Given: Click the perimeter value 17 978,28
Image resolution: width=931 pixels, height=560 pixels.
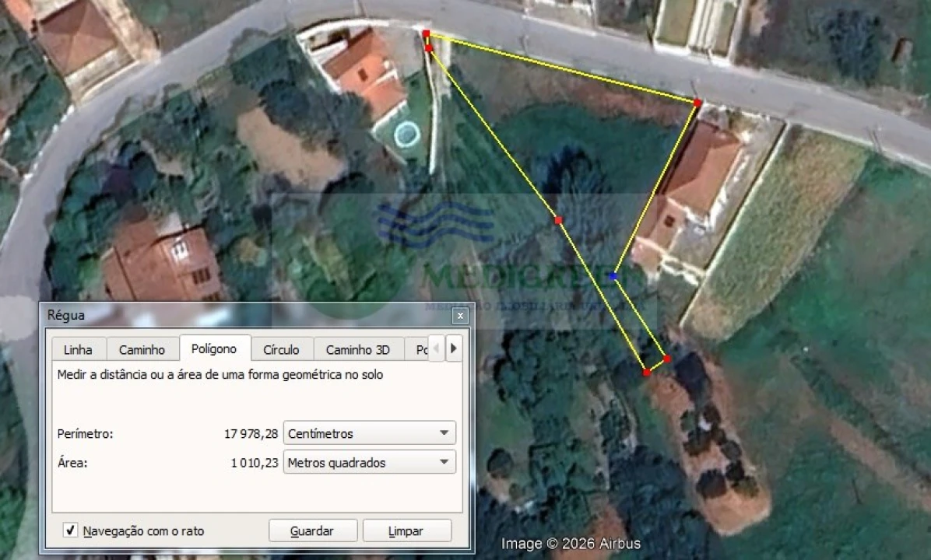Looking at the screenshot, I should pyautogui.click(x=251, y=434).
